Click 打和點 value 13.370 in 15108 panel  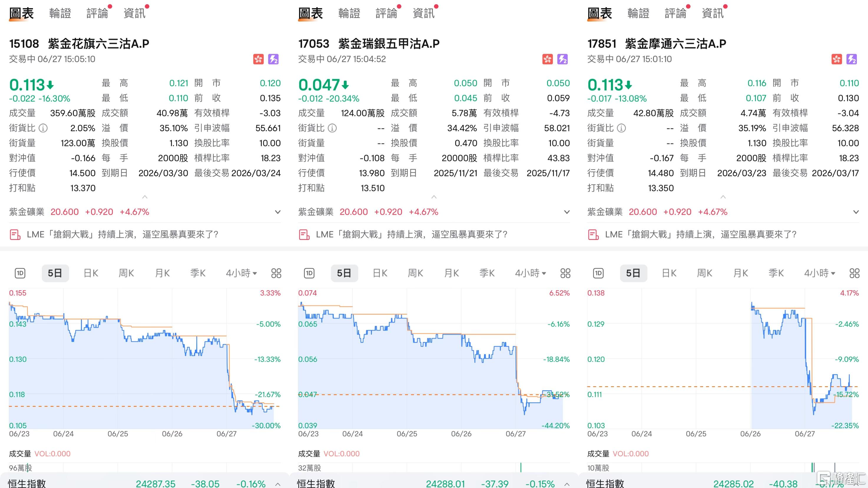[83, 188]
